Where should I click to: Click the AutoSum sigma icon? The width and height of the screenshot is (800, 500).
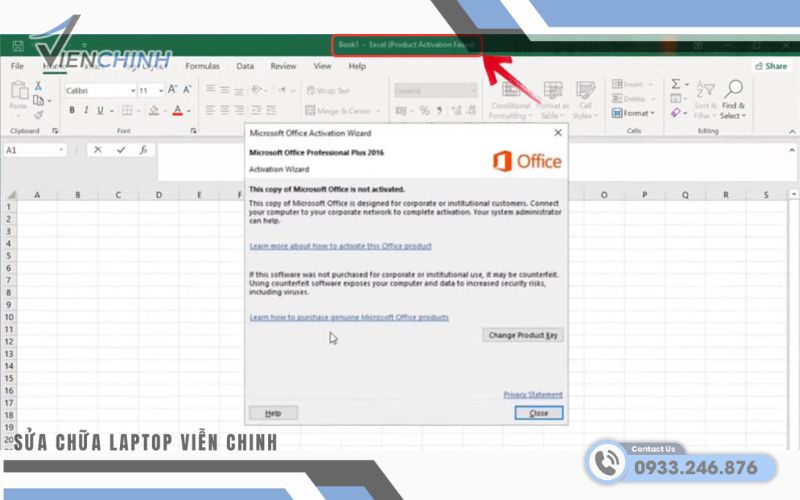(x=676, y=84)
